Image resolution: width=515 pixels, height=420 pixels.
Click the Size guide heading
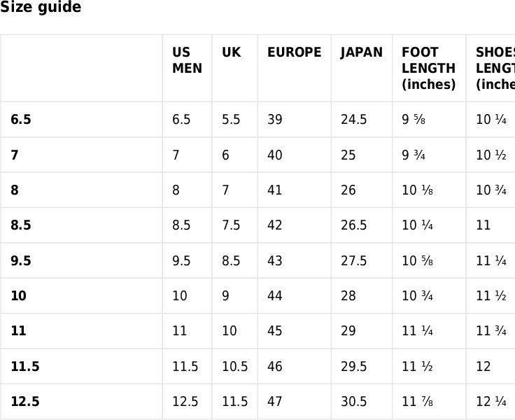point(41,8)
